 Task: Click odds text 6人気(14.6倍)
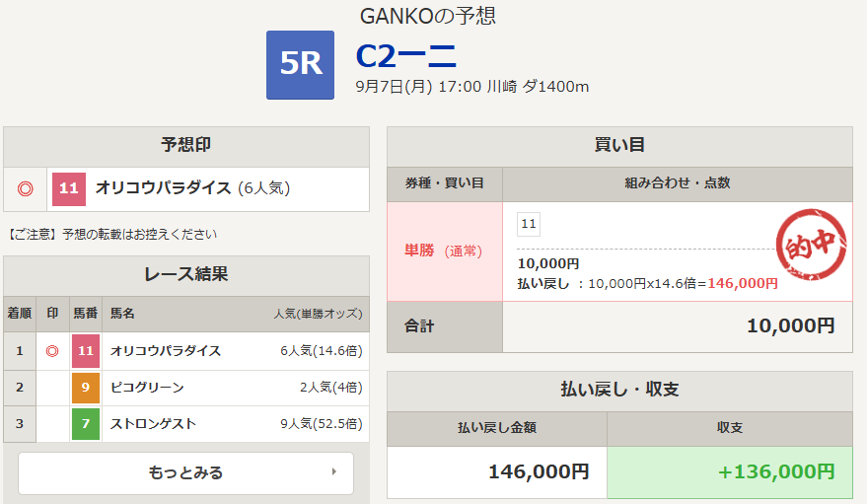tap(322, 351)
